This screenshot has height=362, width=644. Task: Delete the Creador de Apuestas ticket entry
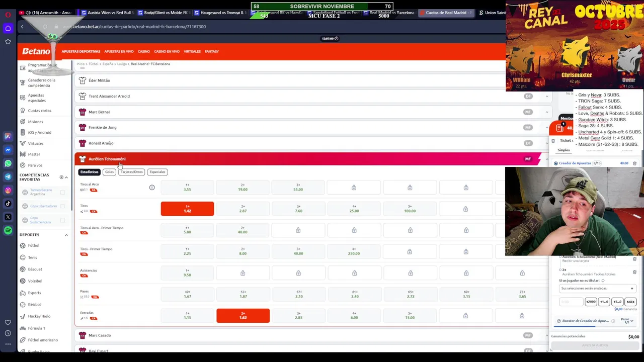pos(634,163)
